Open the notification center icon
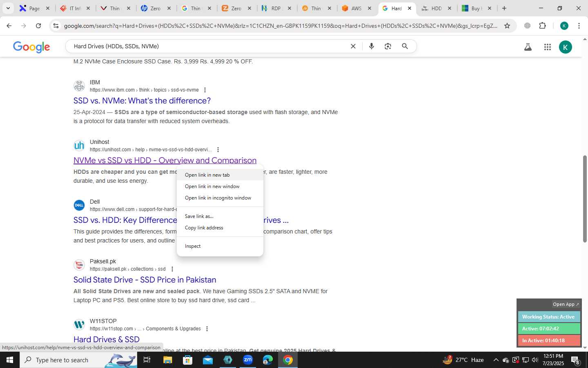This screenshot has width=588, height=368. pyautogui.click(x=575, y=360)
